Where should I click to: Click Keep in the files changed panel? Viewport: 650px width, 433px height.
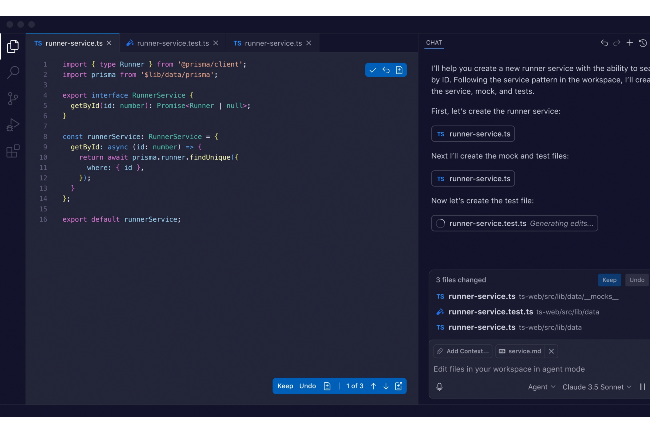tap(609, 280)
